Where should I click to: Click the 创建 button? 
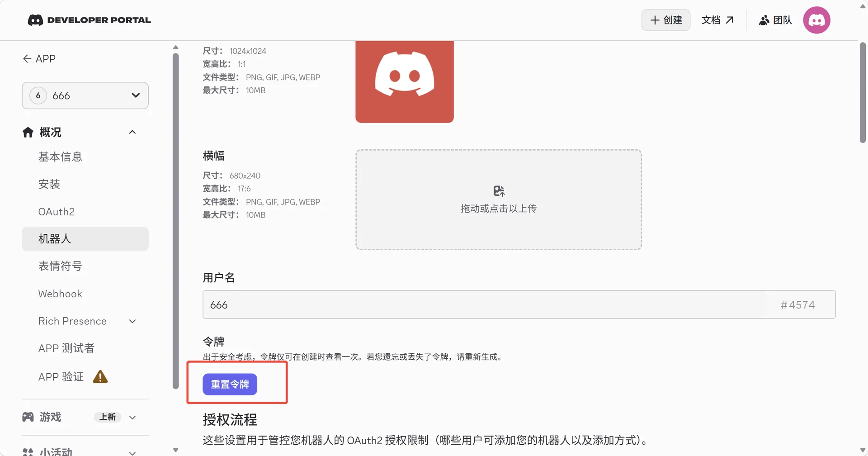click(666, 20)
